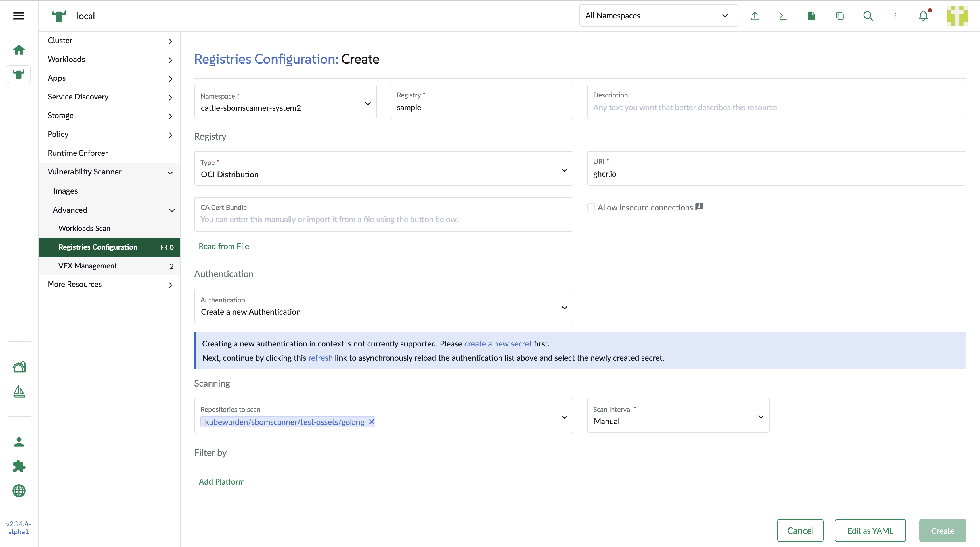Focus the Registry name field

482,102
